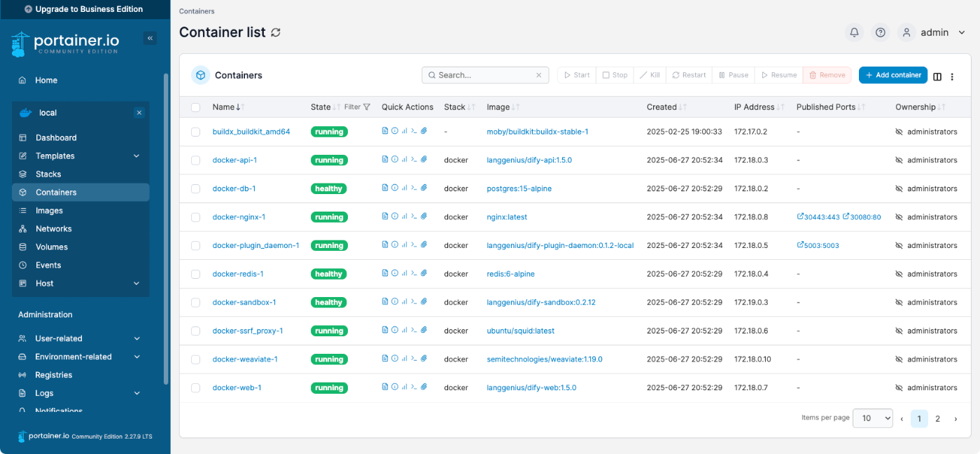Tick the docker-web-1 row checkbox
Viewport: 980px width, 454px height.
196,387
